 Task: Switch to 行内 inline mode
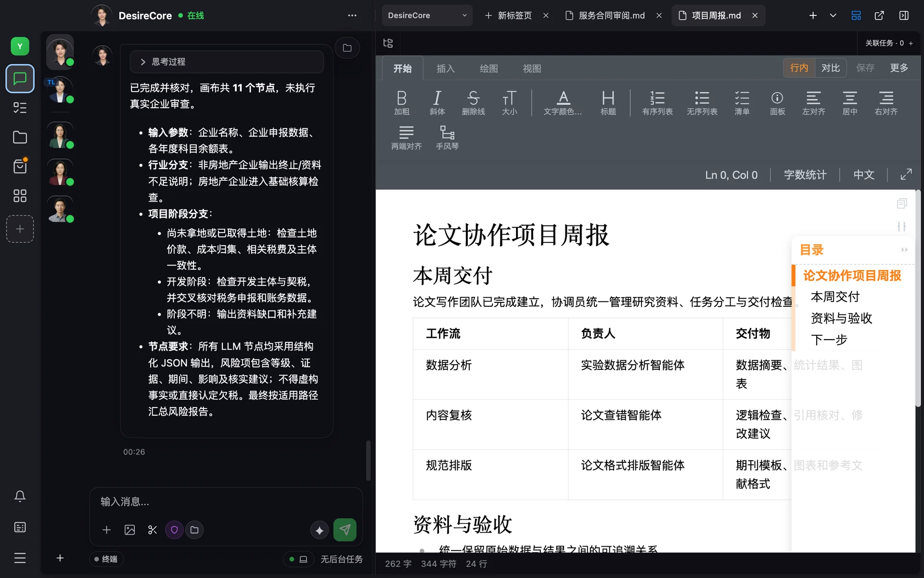click(x=799, y=68)
